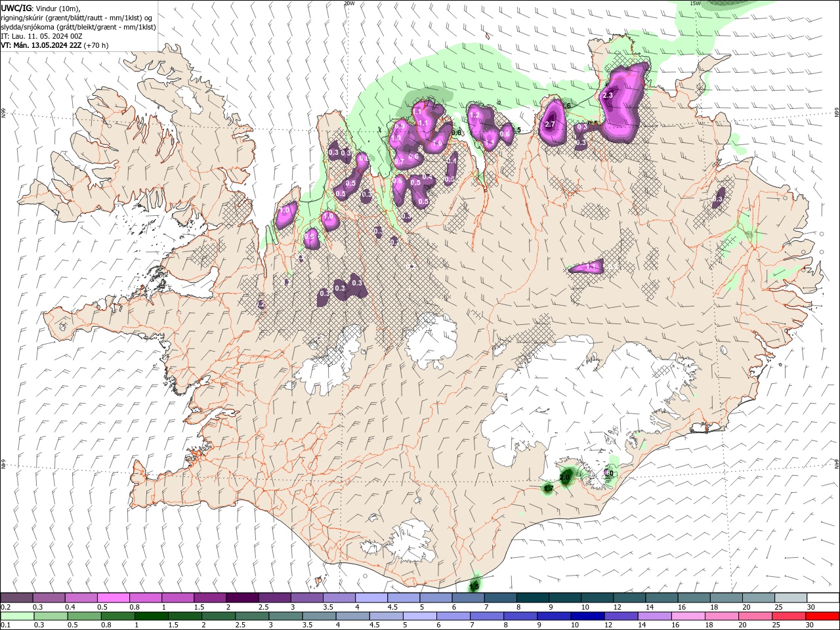Pick the deep blue swatch above 10 in the lower legend row
This screenshot has height=630, width=840.
coord(587,616)
